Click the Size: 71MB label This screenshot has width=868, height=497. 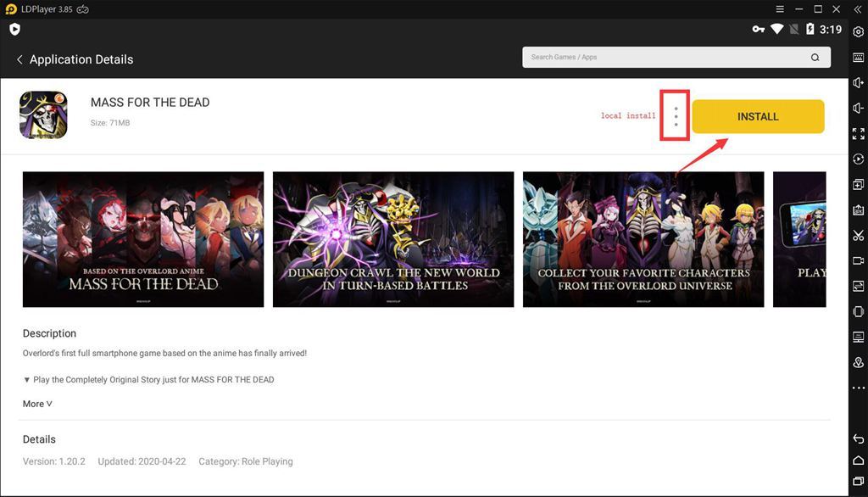point(110,123)
